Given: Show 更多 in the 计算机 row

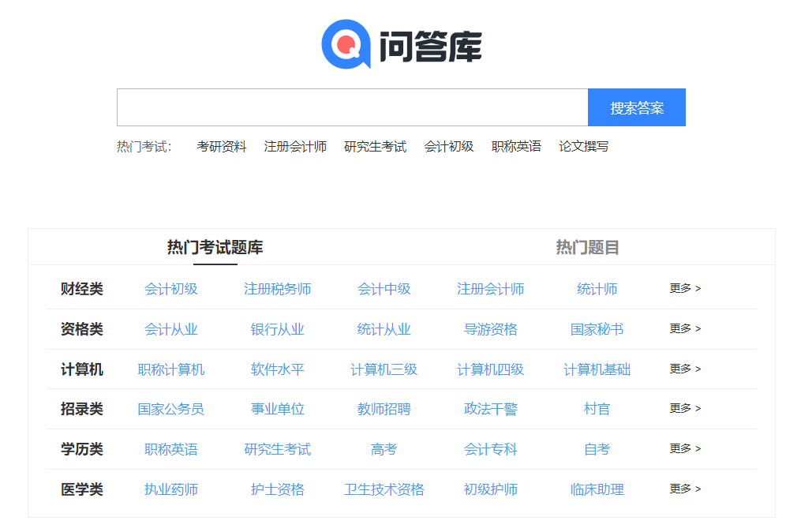Looking at the screenshot, I should click(x=685, y=369).
